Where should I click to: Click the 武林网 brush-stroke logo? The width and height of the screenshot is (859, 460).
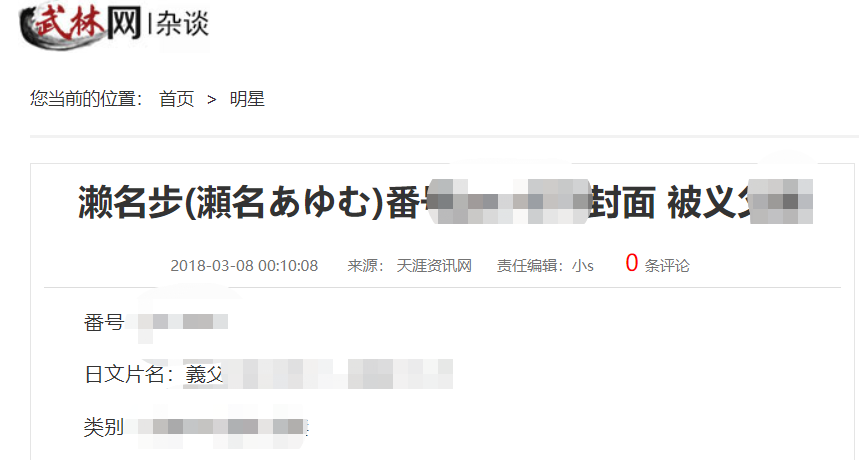(x=81, y=25)
